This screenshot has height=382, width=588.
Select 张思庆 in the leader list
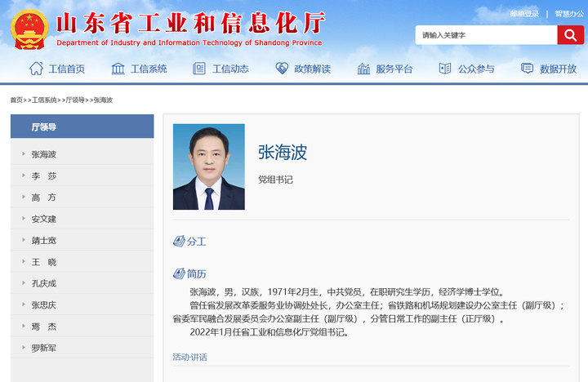point(44,305)
